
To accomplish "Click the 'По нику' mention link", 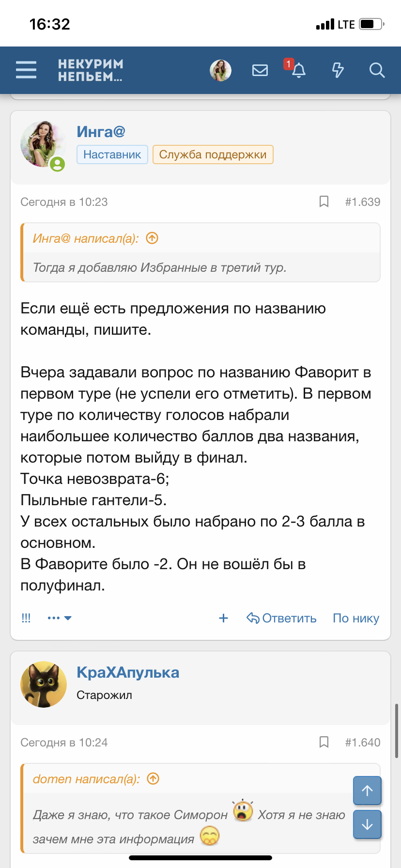I will coord(355,618).
